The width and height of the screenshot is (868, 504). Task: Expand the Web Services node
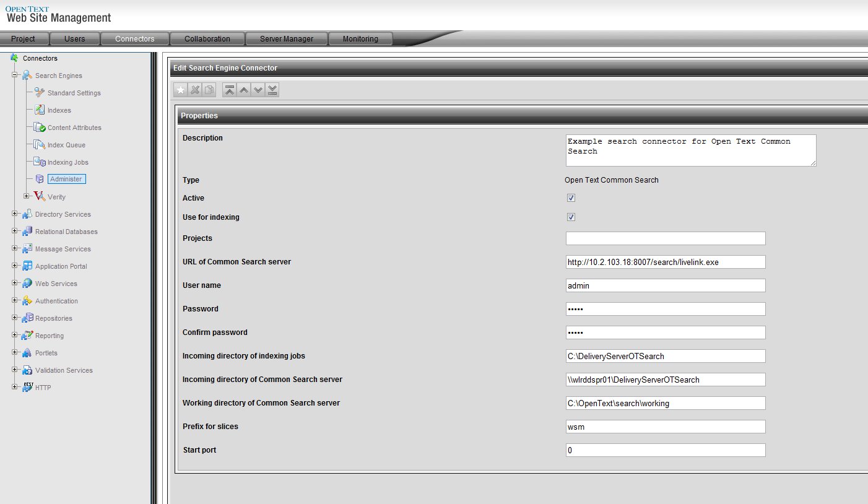tap(15, 283)
